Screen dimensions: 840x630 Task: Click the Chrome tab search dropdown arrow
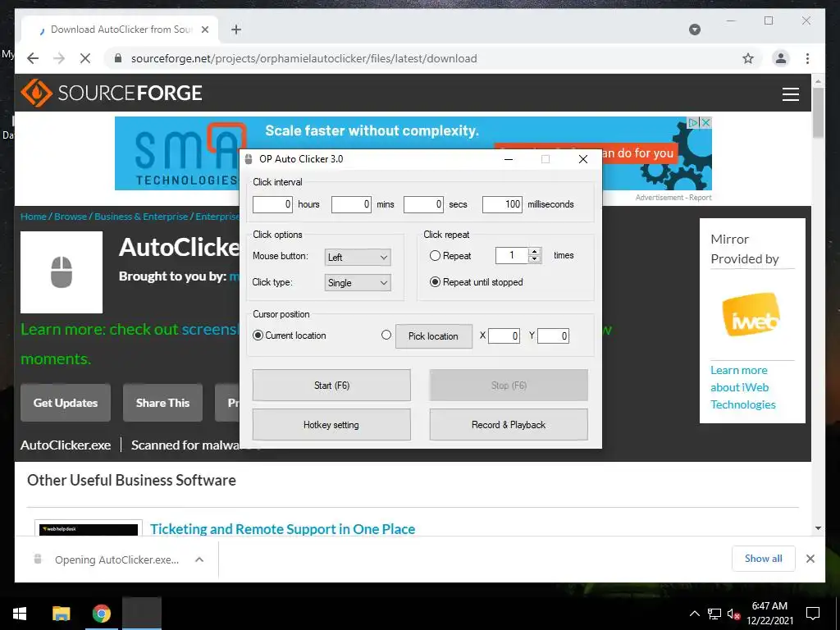694,30
